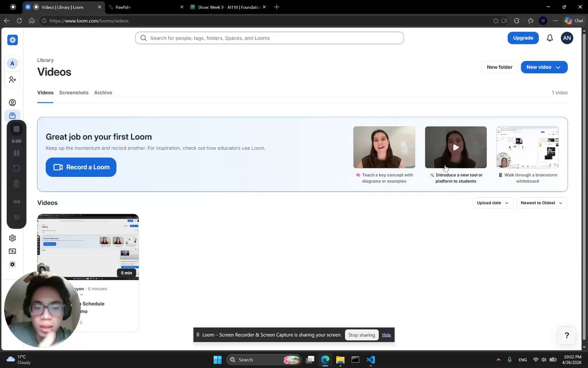Viewport: 588px width, 368px height.
Task: Click the address bar URL
Action: coord(89,20)
